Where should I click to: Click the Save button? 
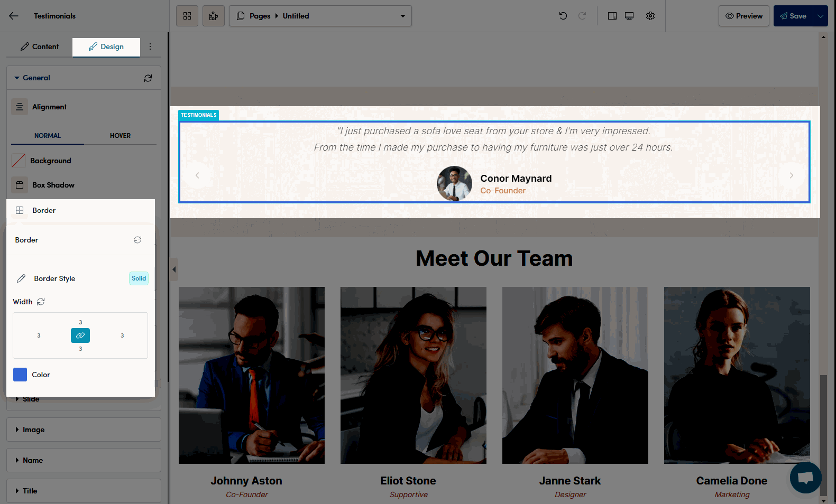pyautogui.click(x=793, y=16)
